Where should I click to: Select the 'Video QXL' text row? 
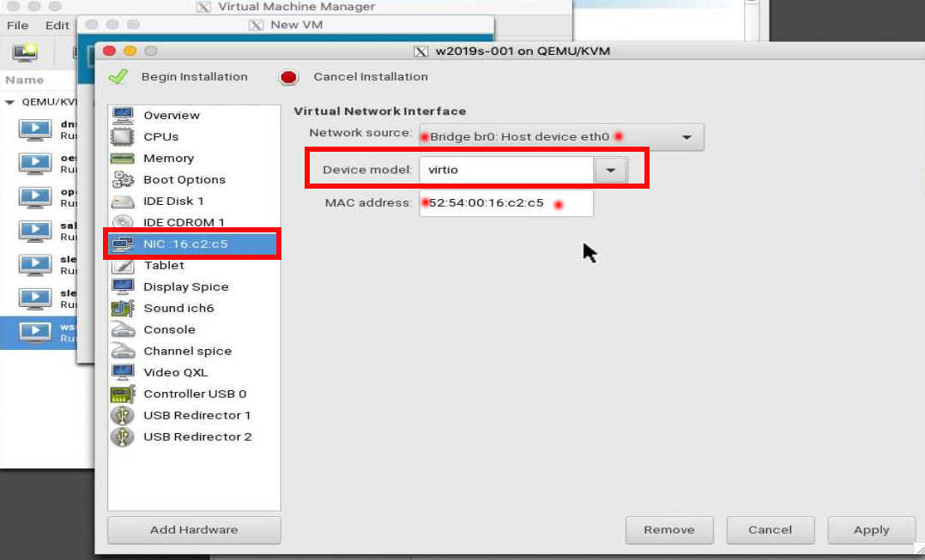click(x=176, y=372)
